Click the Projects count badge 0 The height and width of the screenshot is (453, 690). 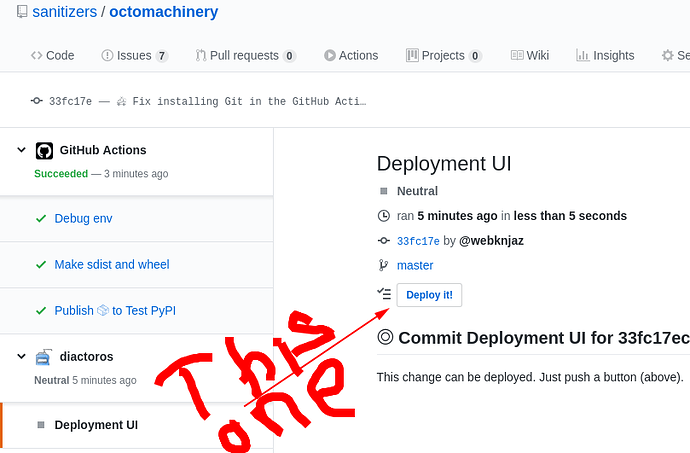click(475, 56)
